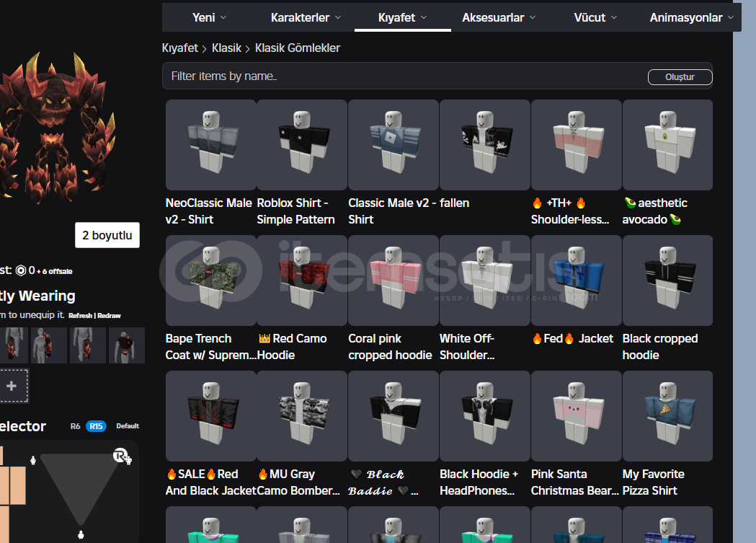Open the Vücut dropdown menu

coord(595,18)
